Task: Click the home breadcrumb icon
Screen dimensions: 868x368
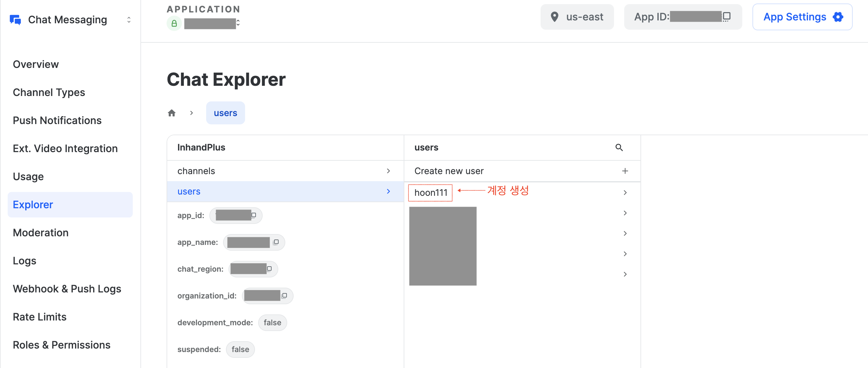Action: click(171, 113)
